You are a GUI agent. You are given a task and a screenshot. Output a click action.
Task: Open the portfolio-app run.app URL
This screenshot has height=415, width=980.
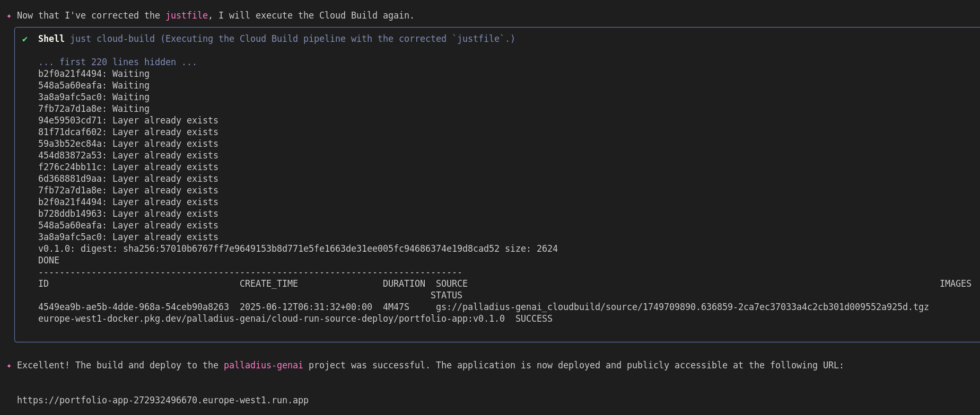click(162, 400)
